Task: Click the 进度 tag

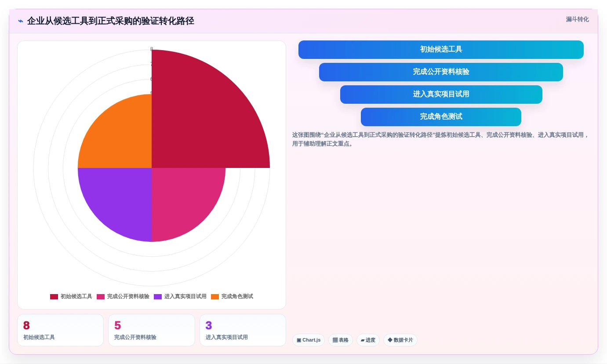Action: coord(368,340)
